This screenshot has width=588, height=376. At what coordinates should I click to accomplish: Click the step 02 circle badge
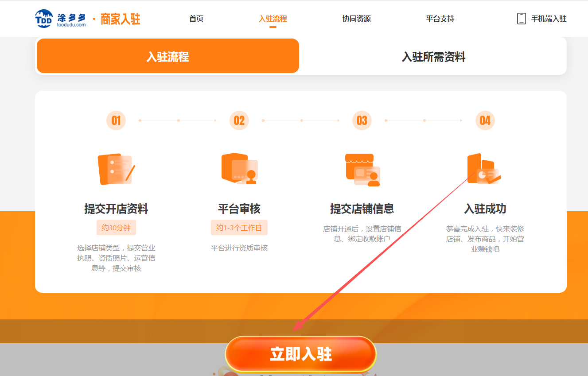coord(239,120)
